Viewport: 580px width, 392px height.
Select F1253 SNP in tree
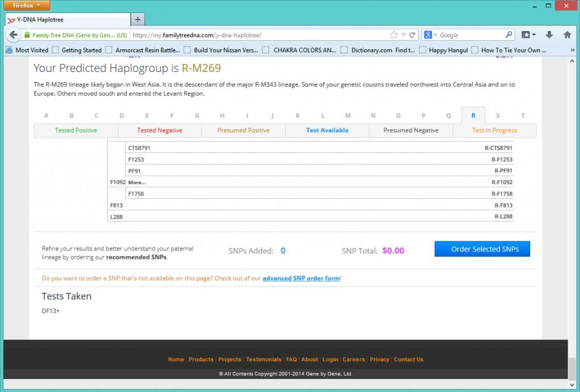(136, 159)
